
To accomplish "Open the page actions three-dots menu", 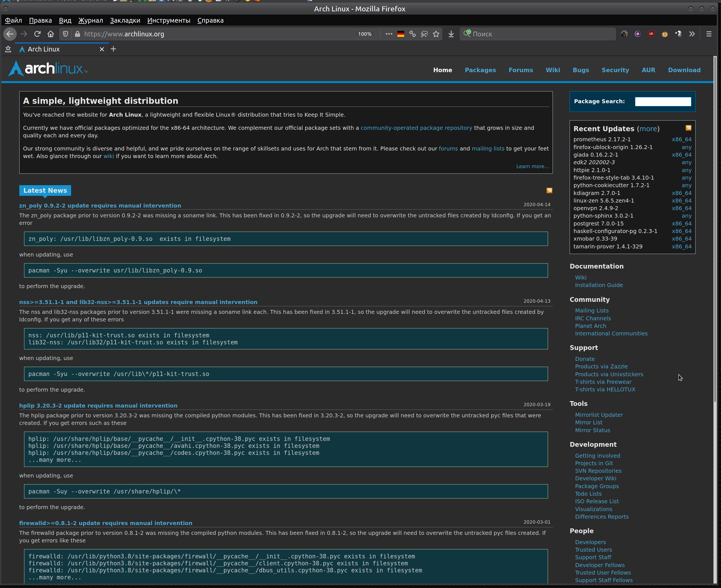I will 389,34.
